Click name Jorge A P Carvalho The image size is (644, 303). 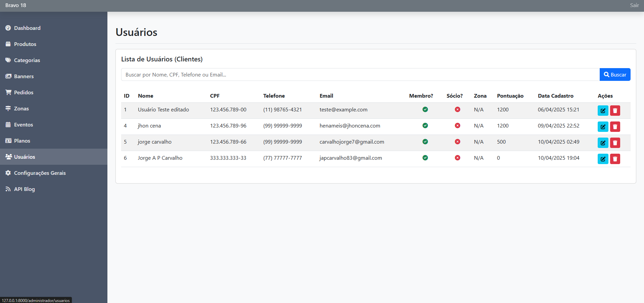click(x=160, y=158)
